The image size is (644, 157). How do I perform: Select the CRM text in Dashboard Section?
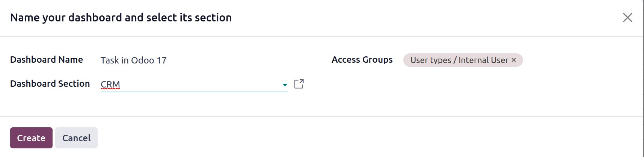click(x=110, y=85)
